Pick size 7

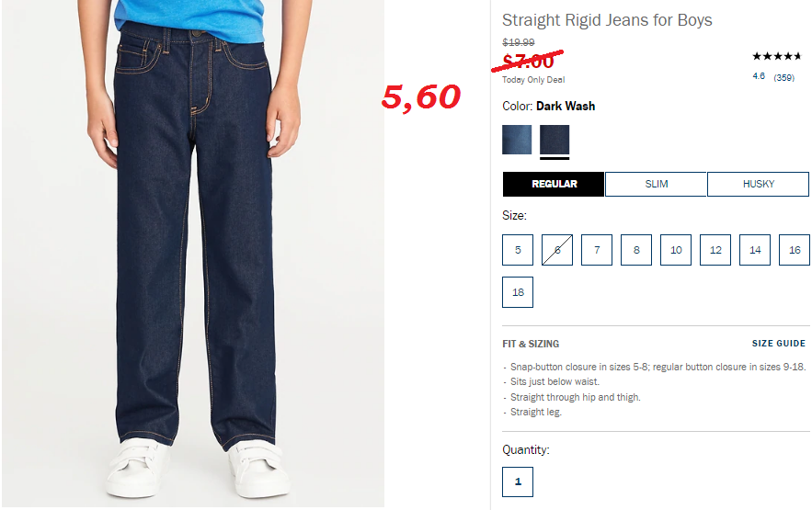[597, 250]
